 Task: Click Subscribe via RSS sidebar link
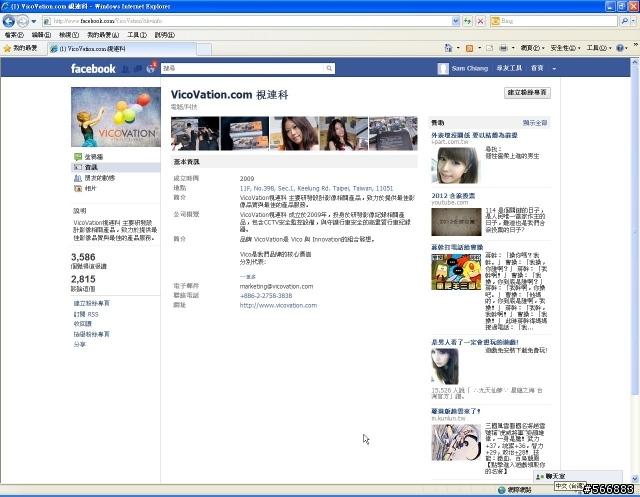[86, 314]
